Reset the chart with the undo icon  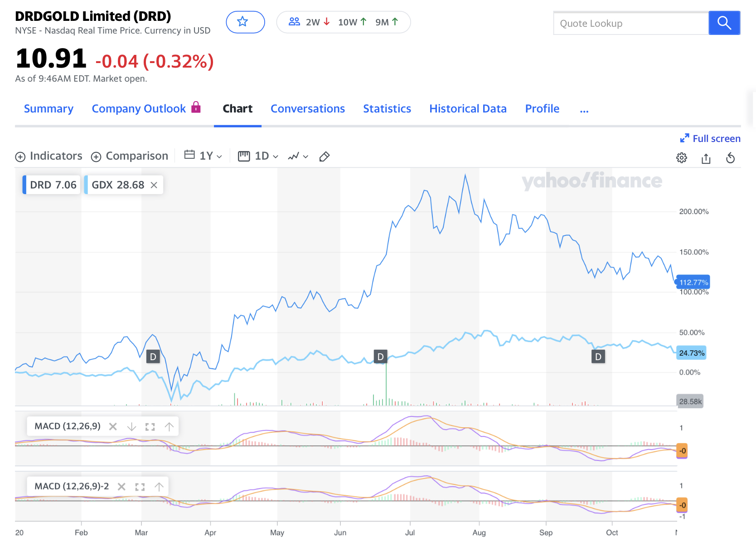pyautogui.click(x=730, y=158)
